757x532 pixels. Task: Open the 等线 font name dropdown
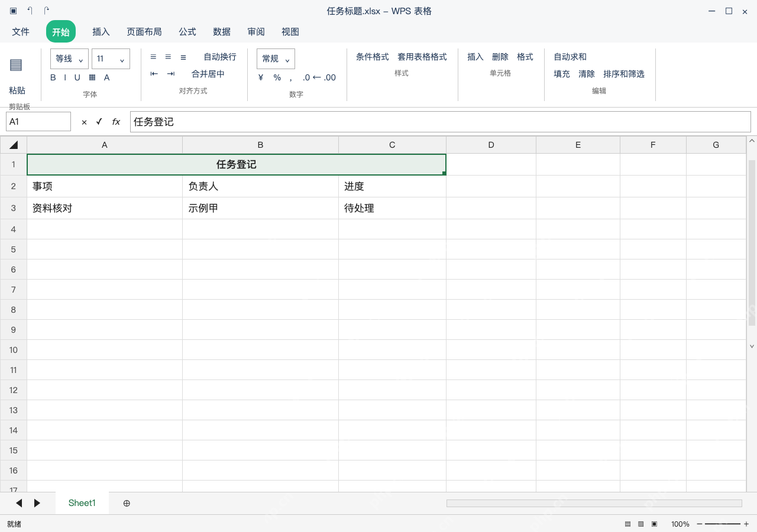pyautogui.click(x=69, y=59)
